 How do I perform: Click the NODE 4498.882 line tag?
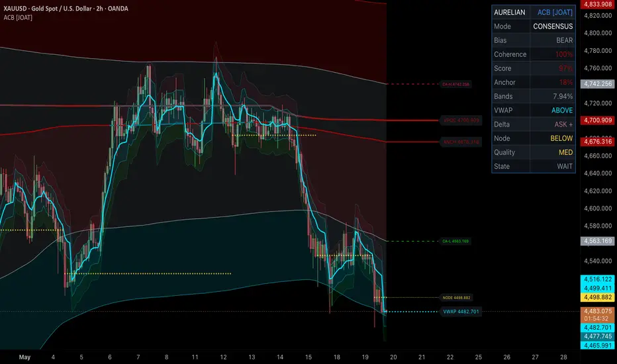[456, 298]
